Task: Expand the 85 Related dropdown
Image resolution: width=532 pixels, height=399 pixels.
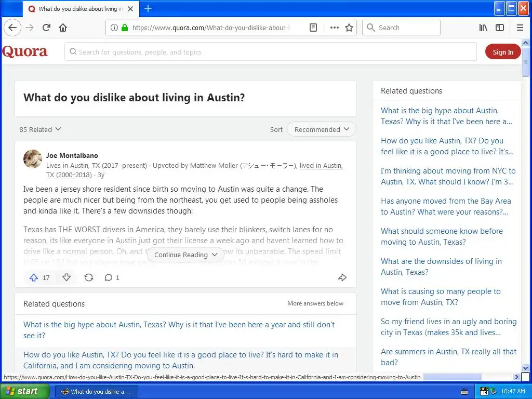Action: tap(40, 129)
